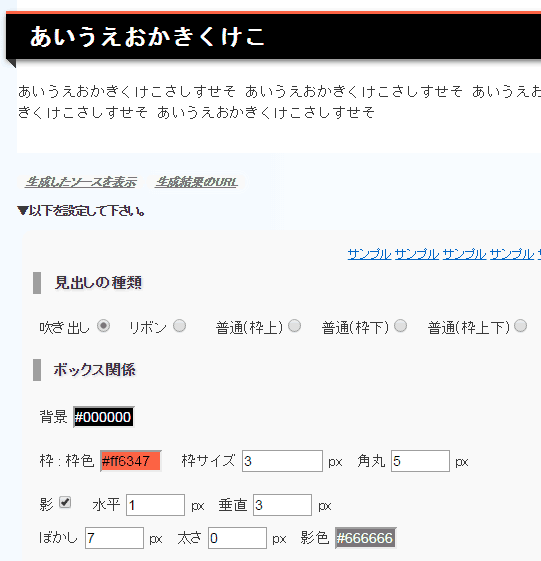Click the 枠サイズ input field
The width and height of the screenshot is (541, 561).
click(x=282, y=461)
